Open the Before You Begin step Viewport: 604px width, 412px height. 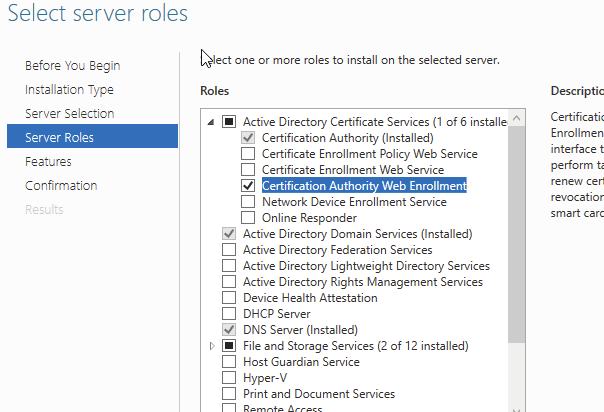pyautogui.click(x=72, y=66)
